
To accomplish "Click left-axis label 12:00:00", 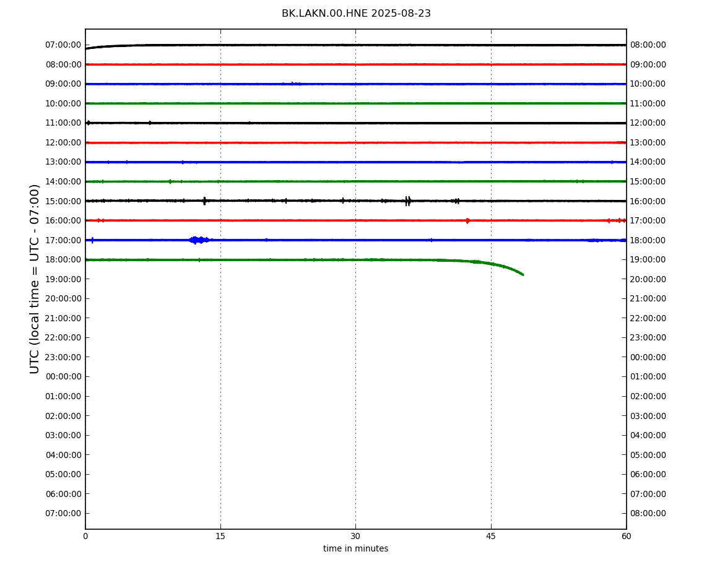I will click(64, 142).
